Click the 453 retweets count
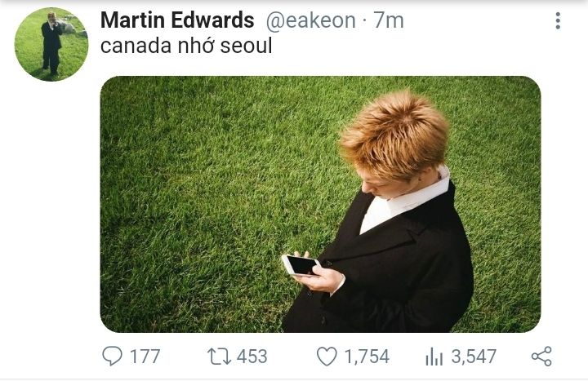This screenshot has height=381, width=588. 252,357
